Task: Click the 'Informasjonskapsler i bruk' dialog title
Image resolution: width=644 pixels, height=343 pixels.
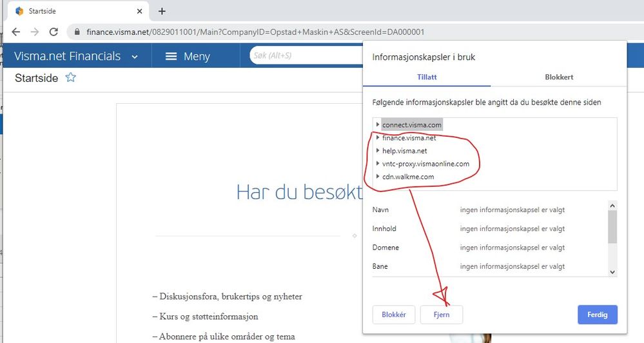Action: pyautogui.click(x=424, y=57)
